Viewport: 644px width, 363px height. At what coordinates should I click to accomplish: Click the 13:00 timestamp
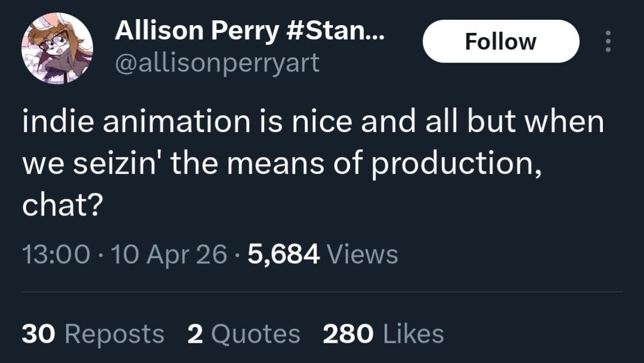coord(57,254)
